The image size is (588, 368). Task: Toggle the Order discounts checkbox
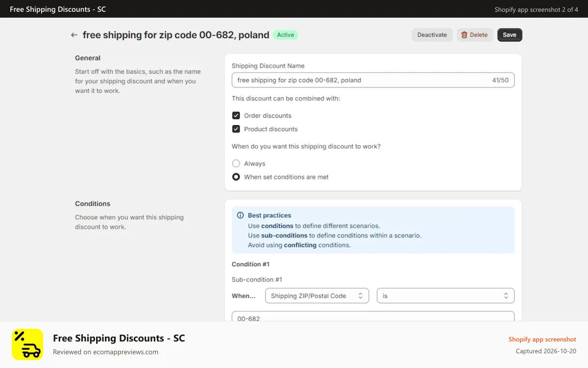[x=236, y=116]
